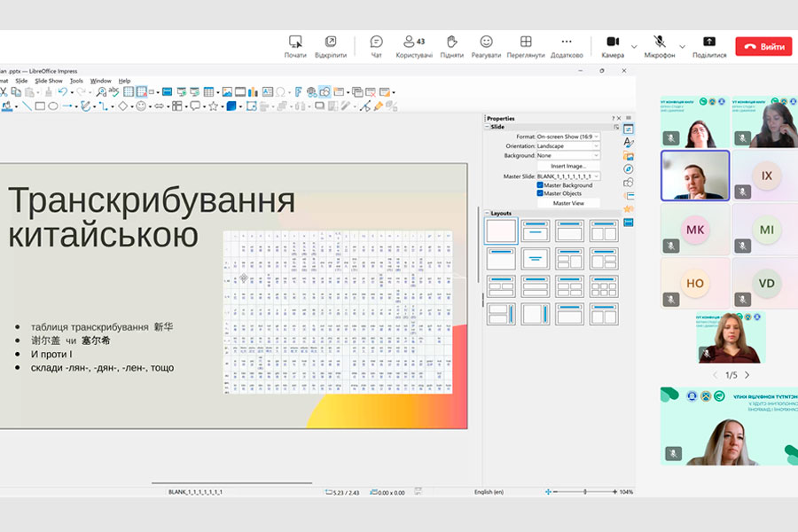798x532 pixels.
Task: Toggle the Master Background checkbox
Action: pyautogui.click(x=540, y=185)
